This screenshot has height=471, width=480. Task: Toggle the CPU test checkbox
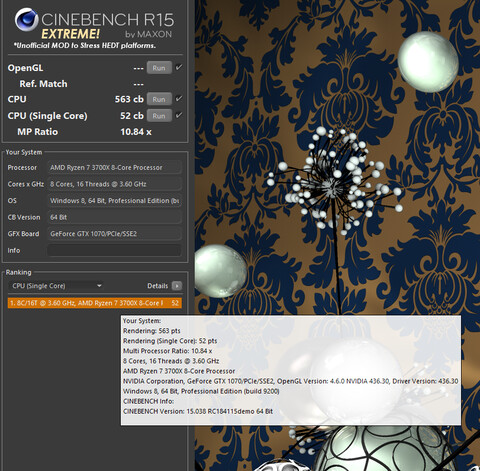(179, 98)
